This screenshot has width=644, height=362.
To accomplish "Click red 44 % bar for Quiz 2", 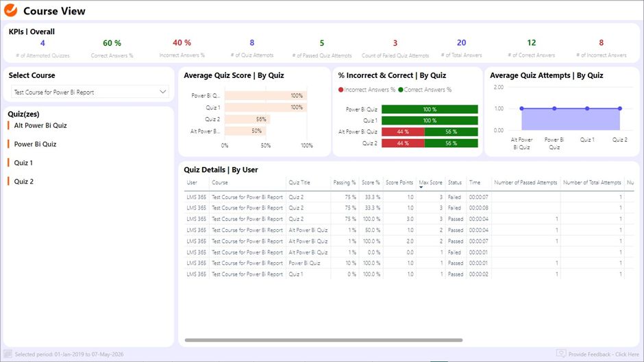I will coord(403,143).
